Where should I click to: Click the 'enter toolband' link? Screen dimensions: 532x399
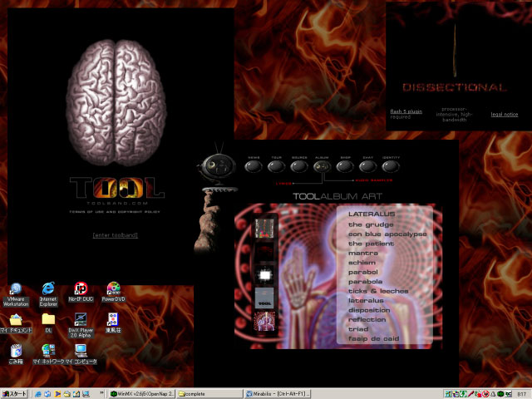(x=116, y=235)
